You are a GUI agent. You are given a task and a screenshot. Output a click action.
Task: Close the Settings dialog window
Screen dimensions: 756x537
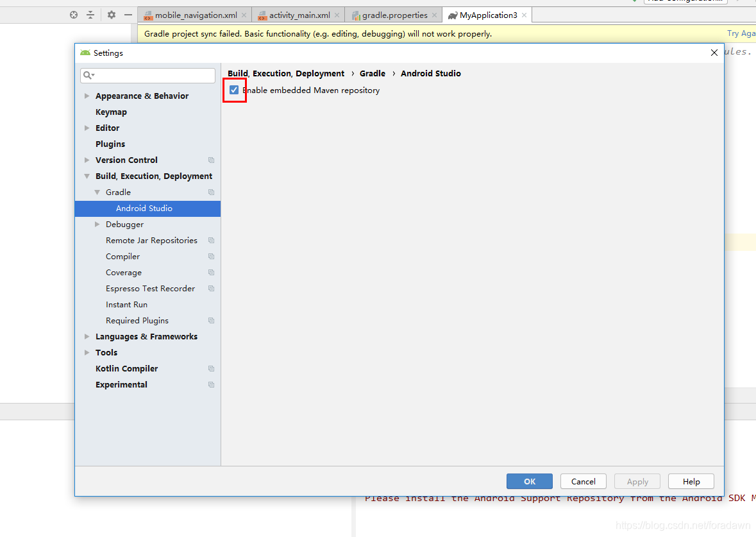point(714,53)
